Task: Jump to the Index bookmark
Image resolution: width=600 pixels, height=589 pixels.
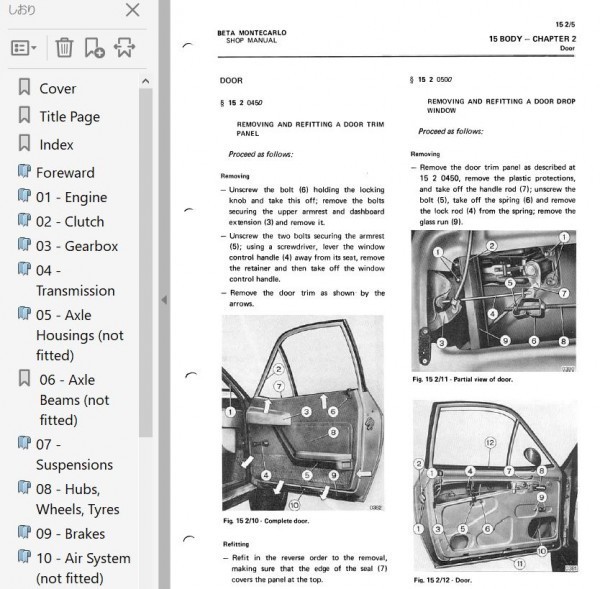Action: 56,145
